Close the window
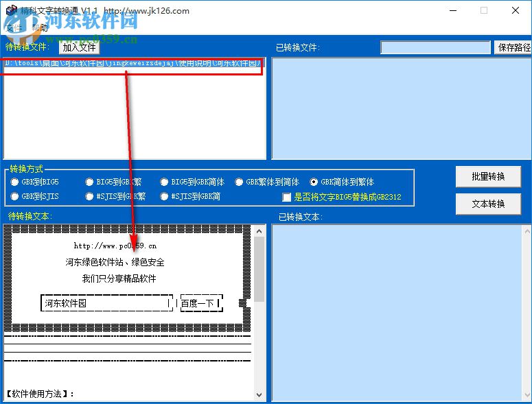 (x=516, y=10)
